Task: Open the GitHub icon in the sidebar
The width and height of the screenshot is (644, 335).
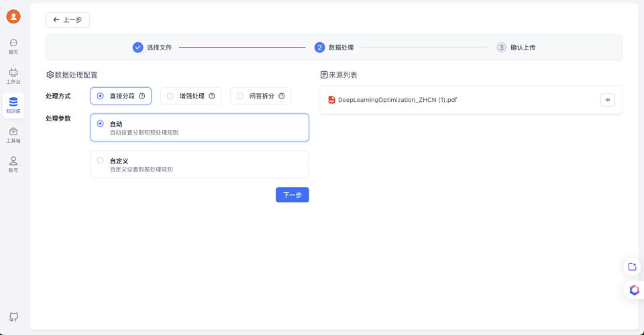Action: tap(13, 316)
